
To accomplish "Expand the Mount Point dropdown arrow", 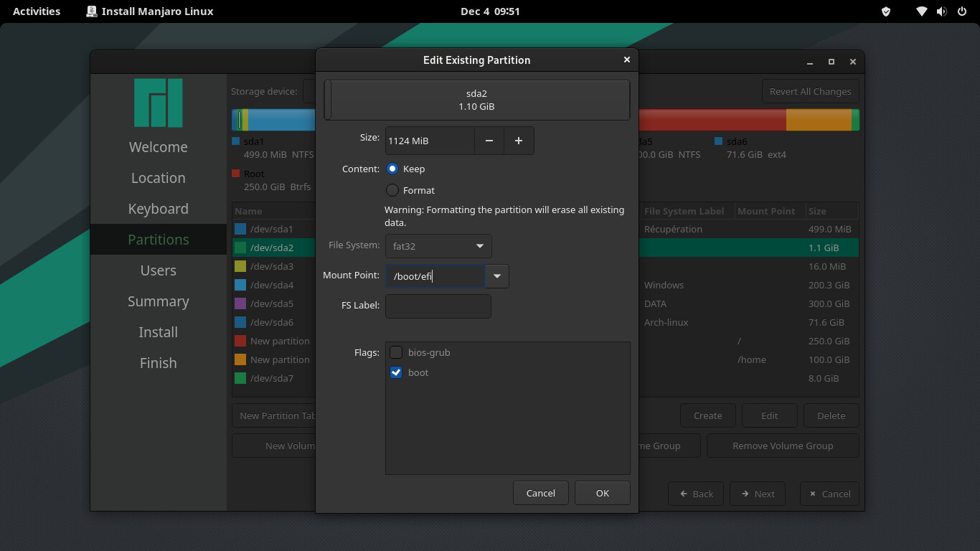I will 497,276.
